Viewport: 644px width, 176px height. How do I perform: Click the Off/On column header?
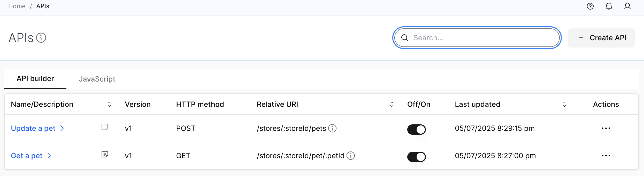419,104
